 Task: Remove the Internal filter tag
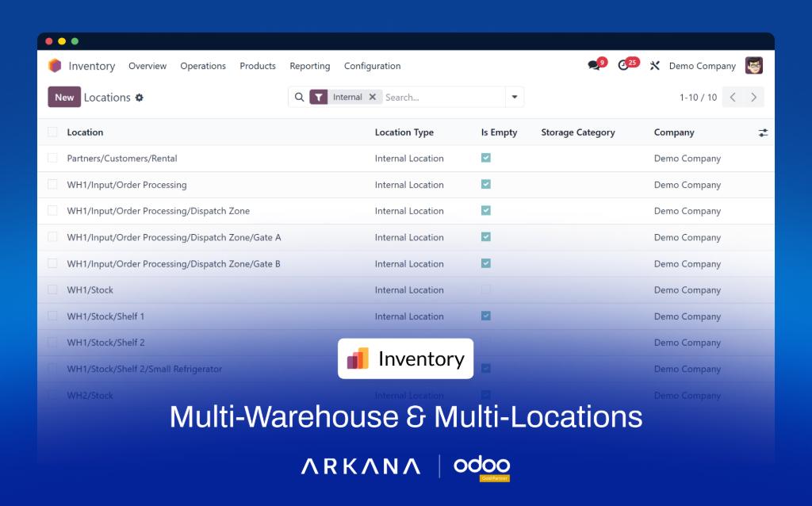[373, 97]
